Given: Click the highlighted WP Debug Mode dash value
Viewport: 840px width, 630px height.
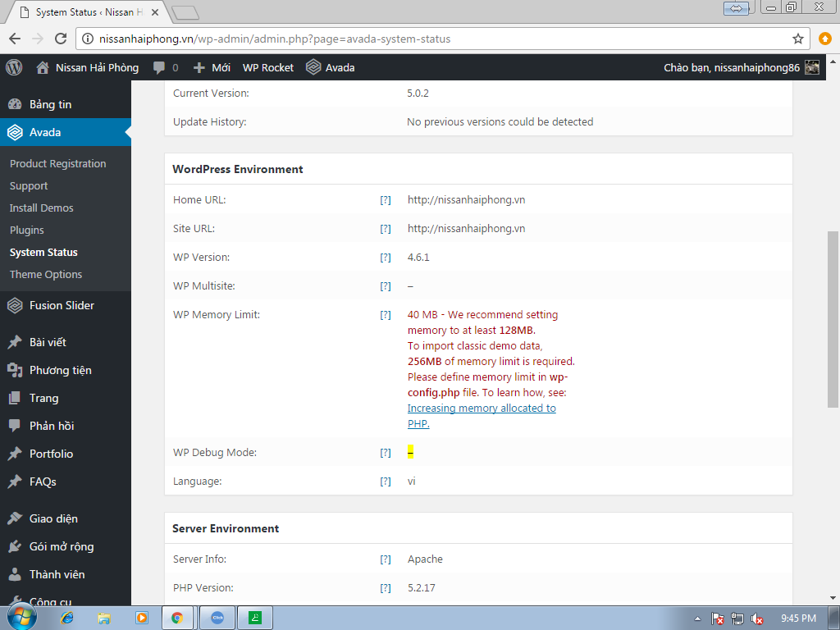Looking at the screenshot, I should point(410,453).
